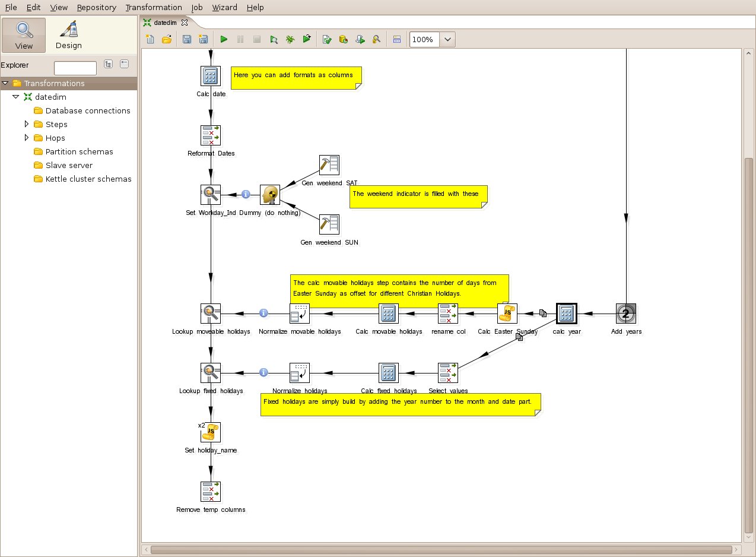
Task: Click the Debug transformation bug icon
Action: (290, 40)
